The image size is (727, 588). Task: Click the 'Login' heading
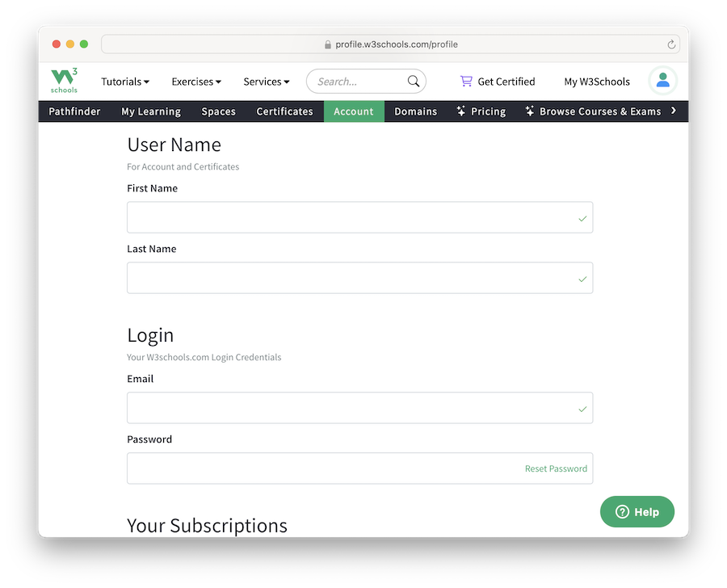(150, 335)
